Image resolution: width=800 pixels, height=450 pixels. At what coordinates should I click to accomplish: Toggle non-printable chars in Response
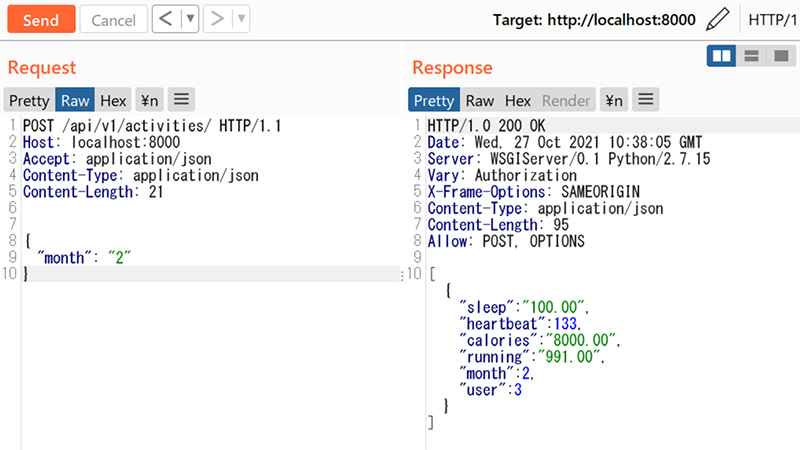pos(614,100)
